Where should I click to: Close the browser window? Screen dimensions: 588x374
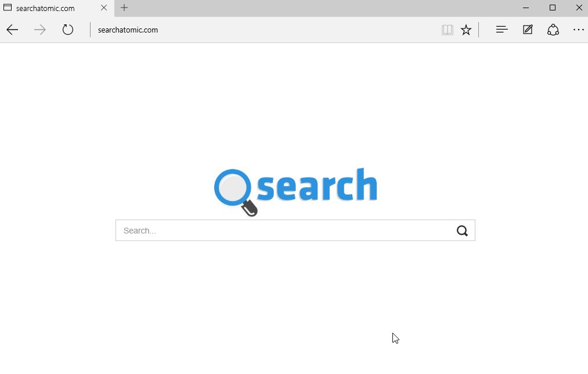coord(579,8)
